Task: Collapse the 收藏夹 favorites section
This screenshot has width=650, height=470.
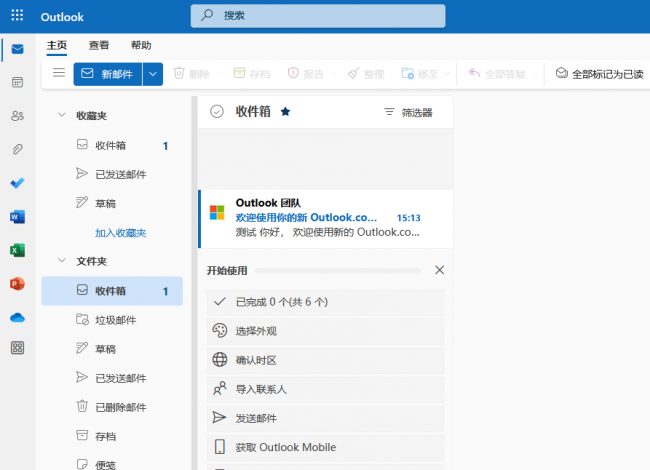Action: [x=62, y=115]
